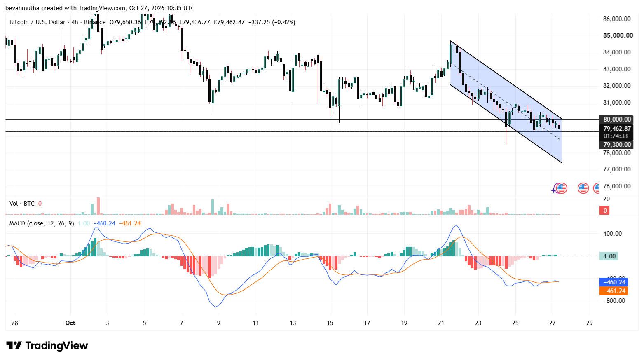Image resolution: width=644 pixels, height=361 pixels.
Task: Click the "79,300.00" horizontal line price tag
Action: [616, 145]
